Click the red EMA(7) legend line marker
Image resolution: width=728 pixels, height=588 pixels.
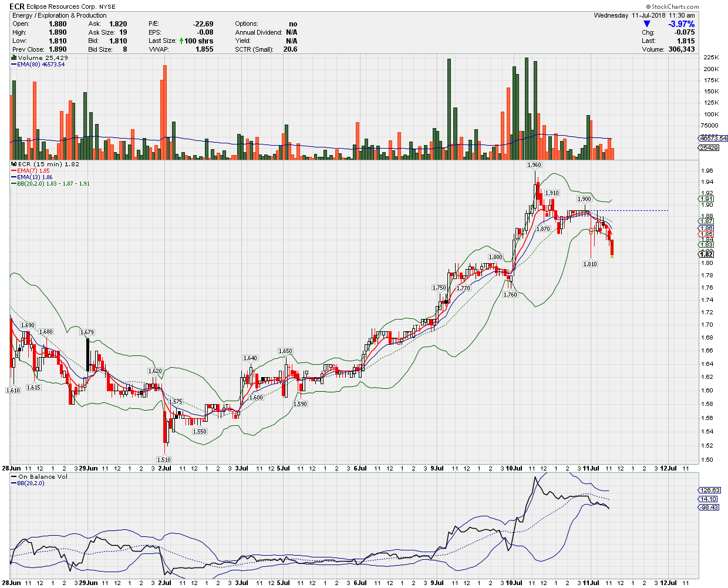tap(14, 171)
